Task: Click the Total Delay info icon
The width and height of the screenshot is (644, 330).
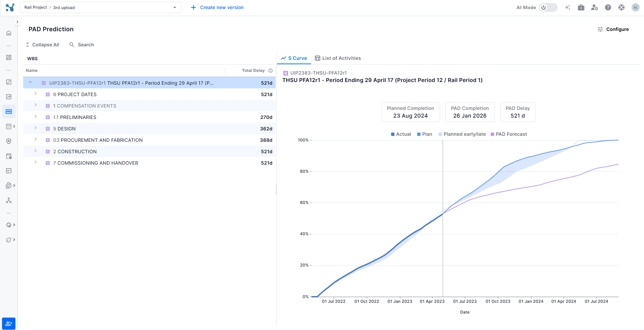Action: (271, 71)
